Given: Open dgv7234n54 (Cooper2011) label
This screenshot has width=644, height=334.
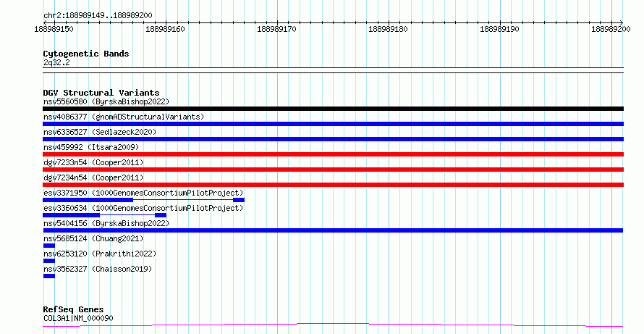Looking at the screenshot, I should click(93, 178).
